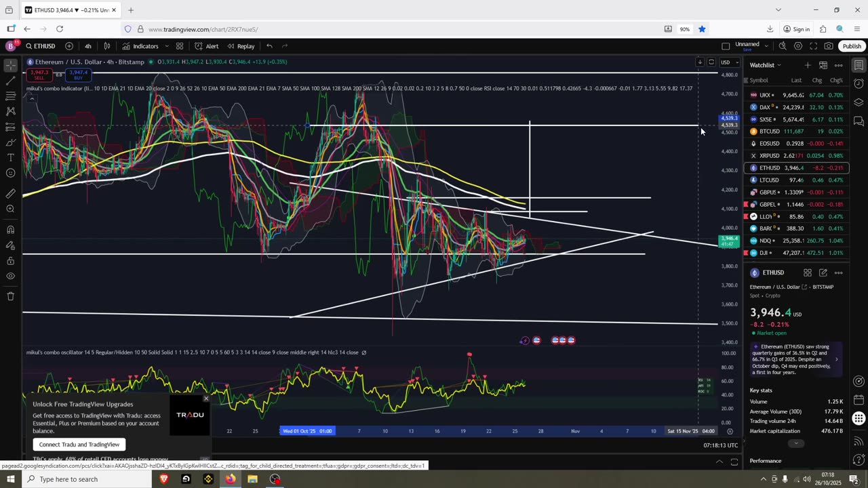Create an Alert from the top toolbar
Viewport: 868px width, 488px height.
(206, 46)
